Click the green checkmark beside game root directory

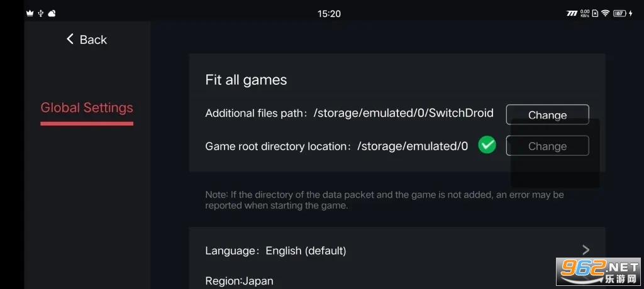pos(487,146)
